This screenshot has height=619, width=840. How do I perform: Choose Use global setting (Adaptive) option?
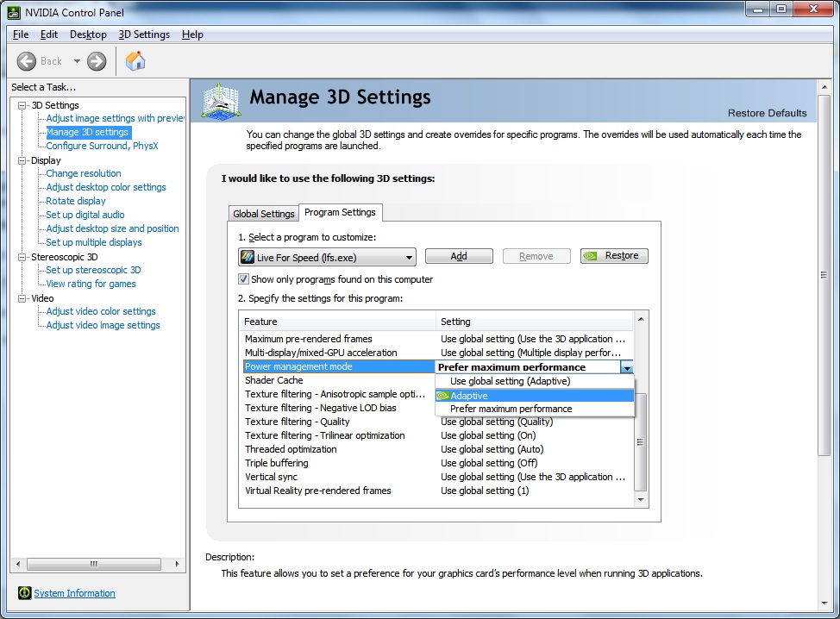point(535,381)
